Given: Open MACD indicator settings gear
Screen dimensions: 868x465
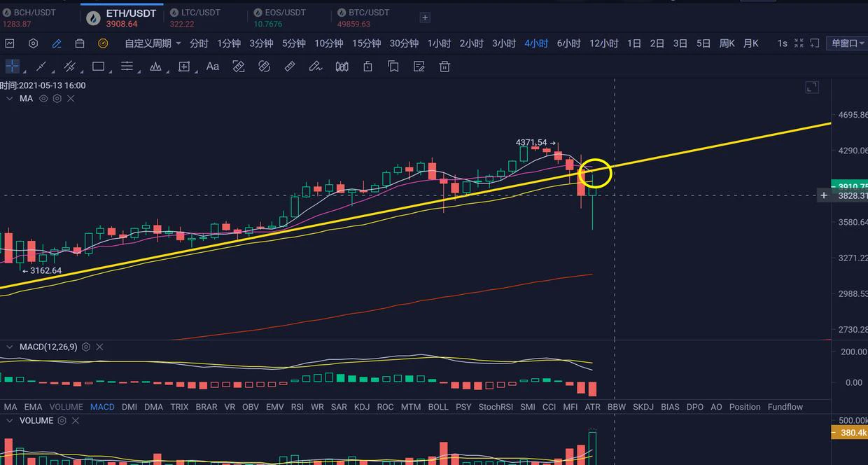Looking at the screenshot, I should pyautogui.click(x=86, y=347).
